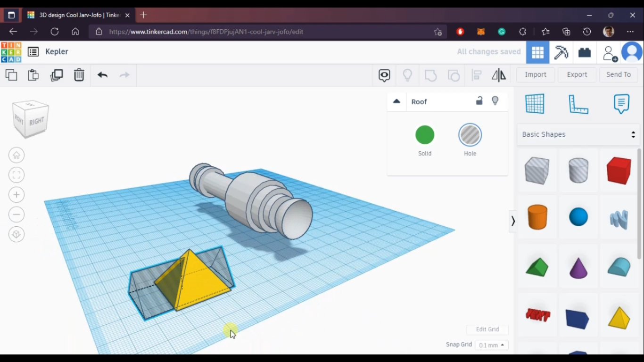644x362 pixels.
Task: Zoom out with the minus button
Action: point(17,214)
